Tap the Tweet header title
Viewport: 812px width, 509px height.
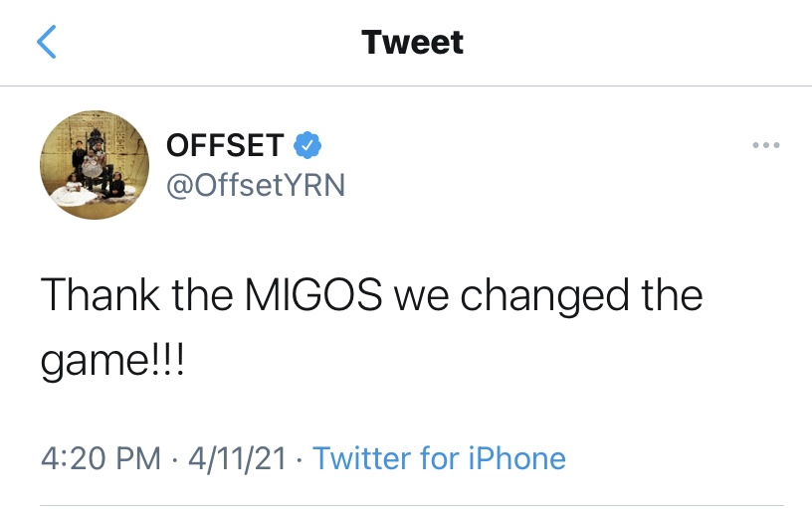pos(412,42)
